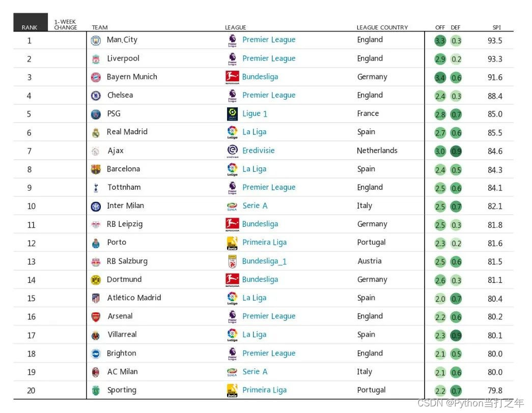Click the RANK column header
The width and height of the screenshot is (532, 413).
pos(30,27)
